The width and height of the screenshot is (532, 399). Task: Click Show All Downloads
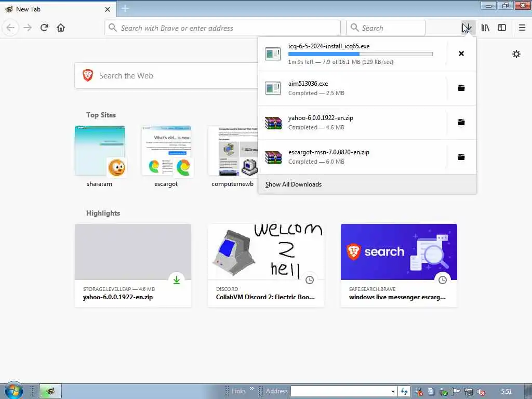point(294,184)
